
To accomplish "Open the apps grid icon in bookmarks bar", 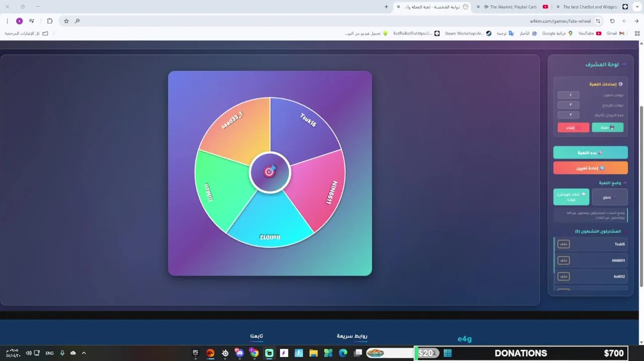I will [637, 34].
